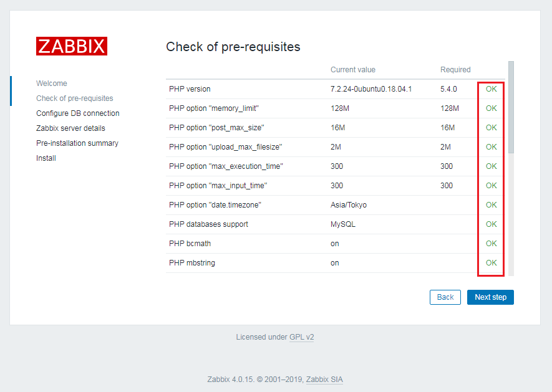Click the Required column header
The image size is (552, 392).
[455, 69]
